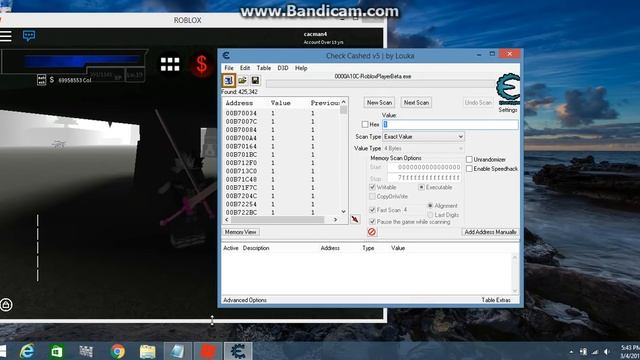Toggle the Writable checkbox
The width and height of the screenshot is (640, 360).
[372, 187]
